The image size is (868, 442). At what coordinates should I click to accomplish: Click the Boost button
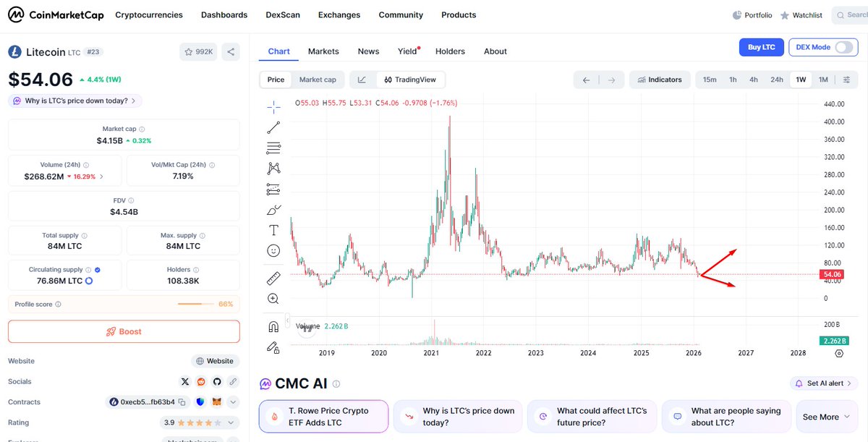(x=124, y=331)
